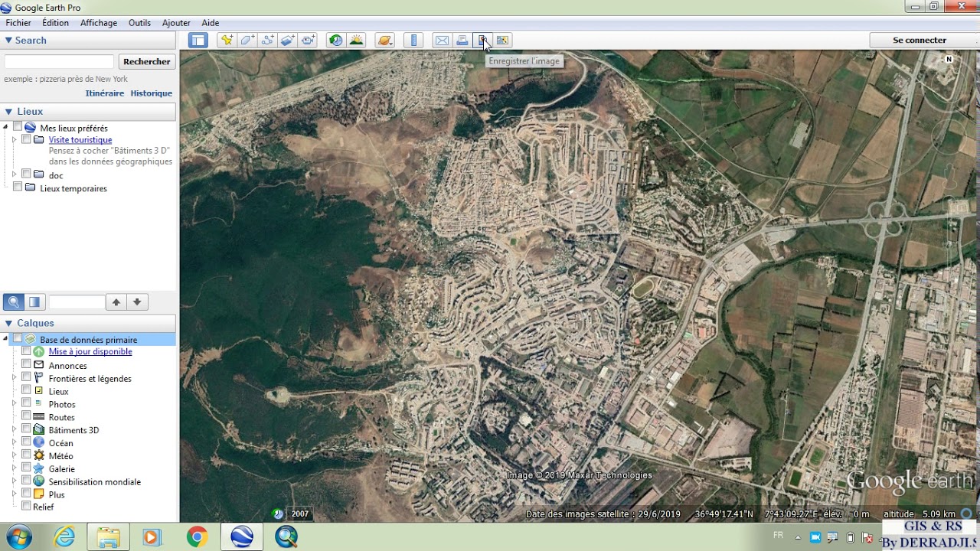The image size is (980, 551).
Task: Check the Bâtiments 3D layer
Action: pos(26,429)
